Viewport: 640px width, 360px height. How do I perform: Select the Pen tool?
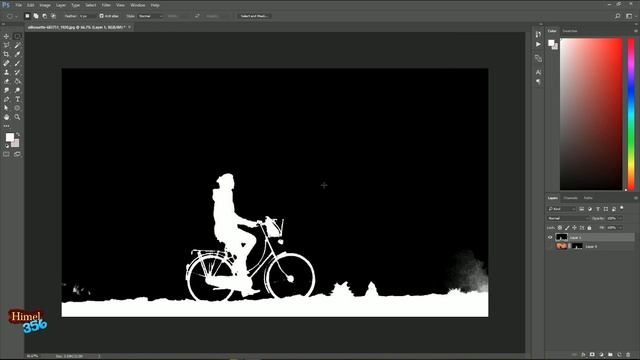point(6,99)
